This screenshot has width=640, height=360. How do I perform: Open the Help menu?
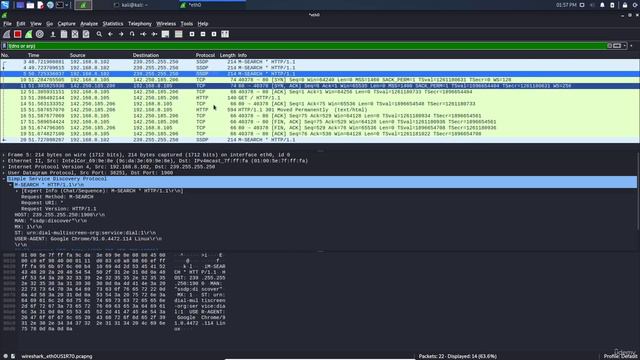click(203, 24)
